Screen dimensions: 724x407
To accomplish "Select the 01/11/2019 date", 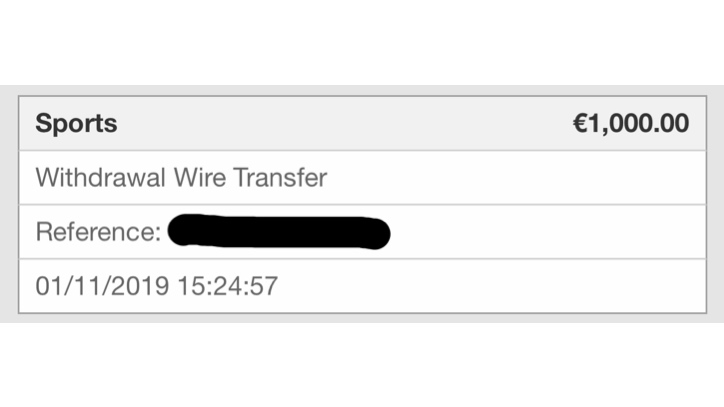I will coord(103,286).
